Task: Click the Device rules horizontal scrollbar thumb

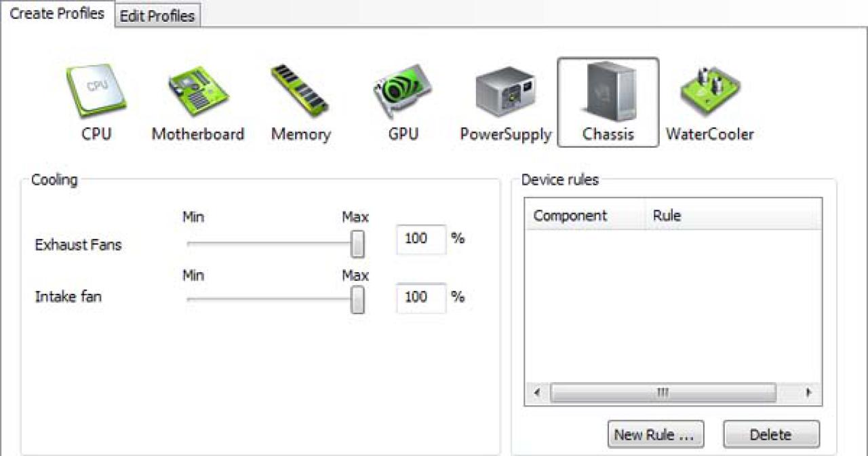Action: (x=663, y=393)
